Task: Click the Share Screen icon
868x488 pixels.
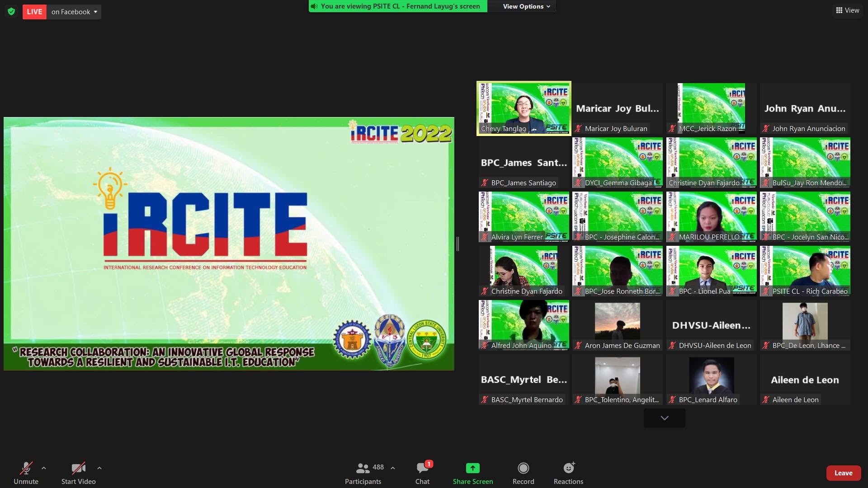Action: point(472,468)
